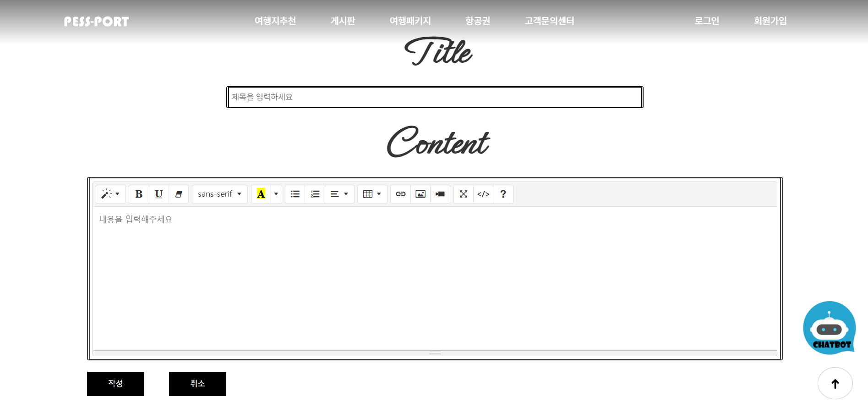868x414 pixels.
Task: Open the editor help dialog
Action: [x=503, y=194]
